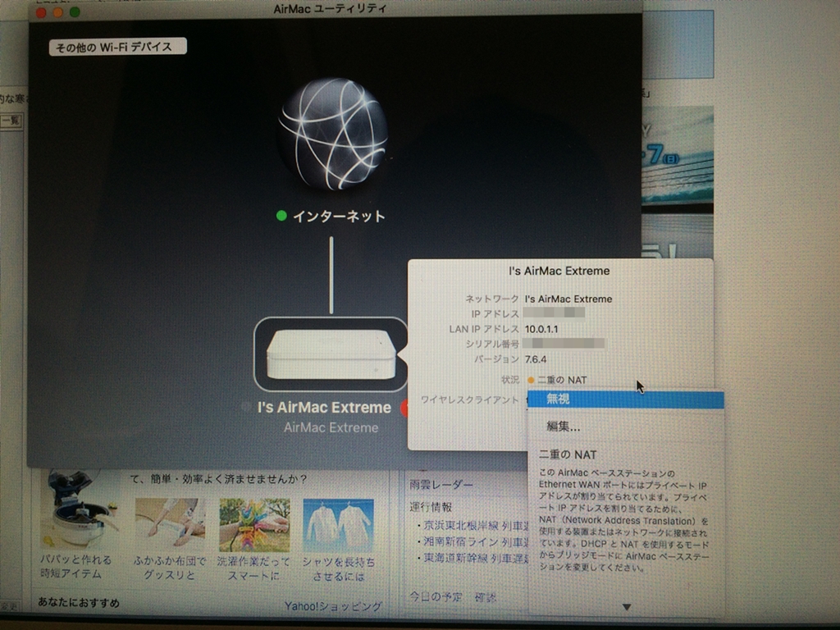Click the インターネット label
The image size is (840, 630).
pos(339,216)
